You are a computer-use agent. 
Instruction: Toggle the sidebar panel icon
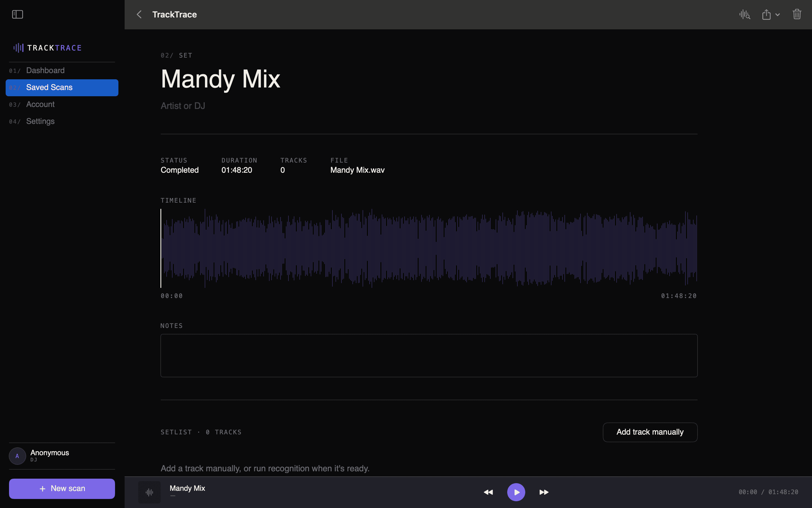pyautogui.click(x=17, y=14)
